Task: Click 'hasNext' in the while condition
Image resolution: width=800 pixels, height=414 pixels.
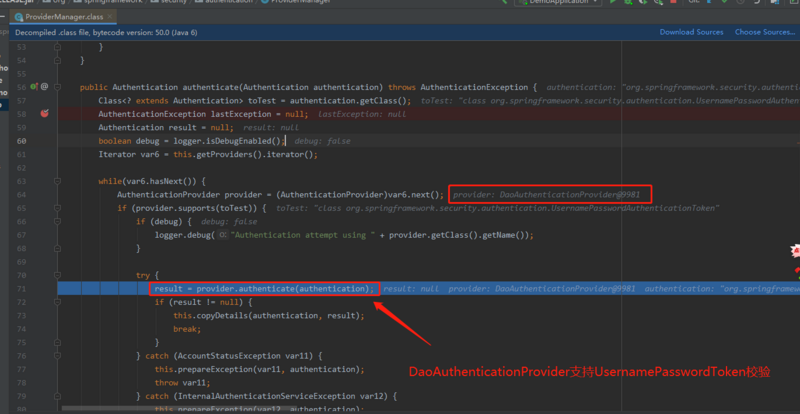Action: click(166, 181)
